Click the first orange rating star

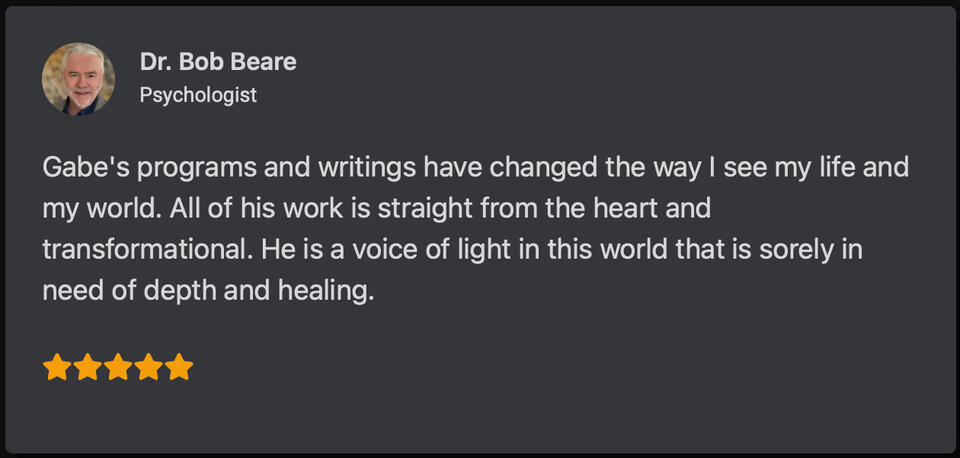coord(56,368)
